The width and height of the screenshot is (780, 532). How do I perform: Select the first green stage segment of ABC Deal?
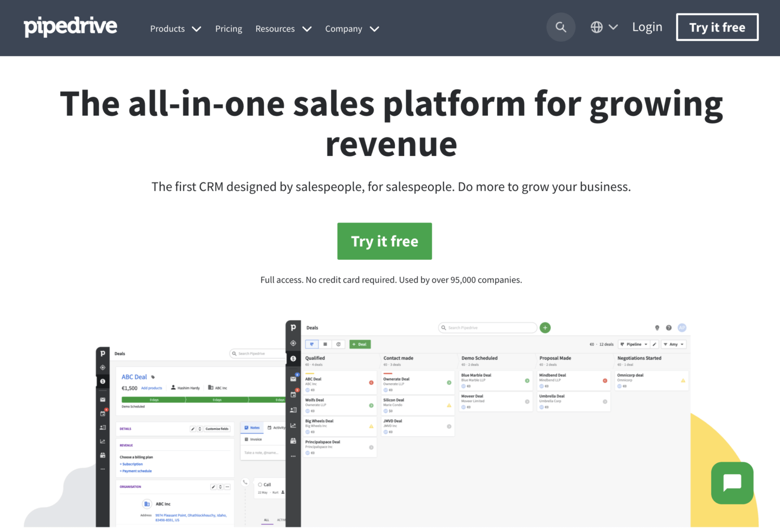click(x=154, y=400)
